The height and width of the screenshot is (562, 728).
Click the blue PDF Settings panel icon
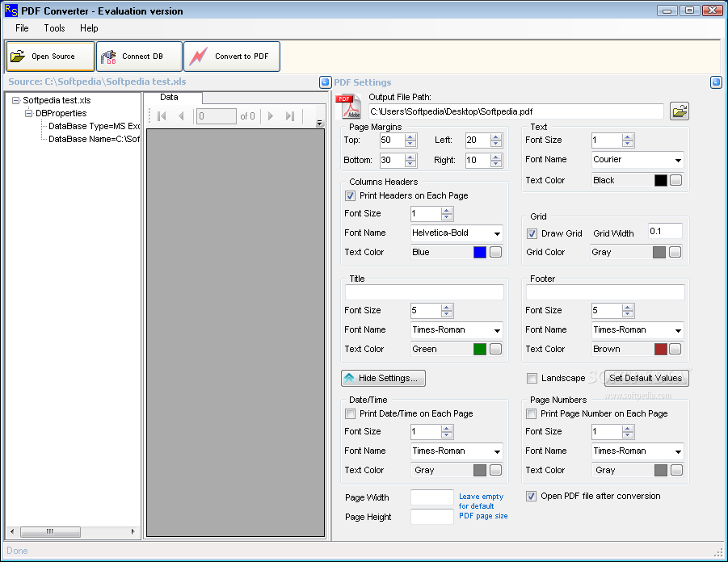pyautogui.click(x=716, y=82)
